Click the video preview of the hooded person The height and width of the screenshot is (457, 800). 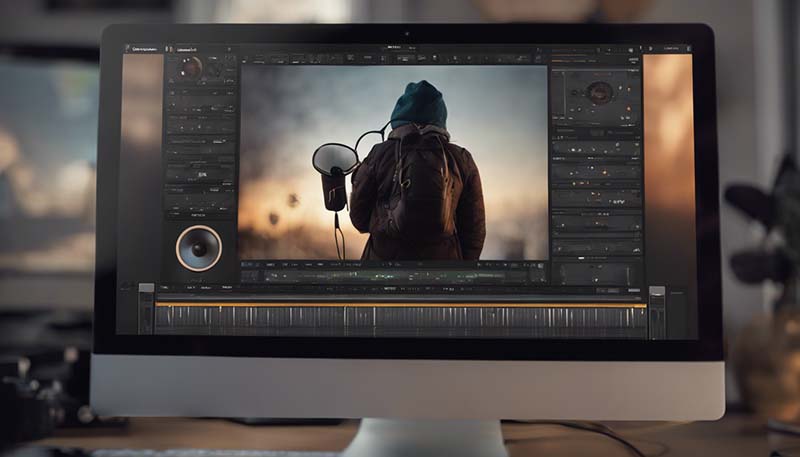(393, 162)
